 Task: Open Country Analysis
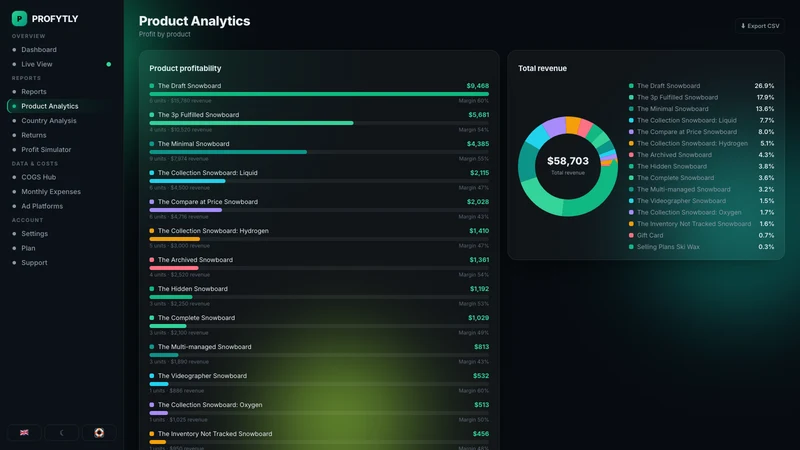point(62,120)
